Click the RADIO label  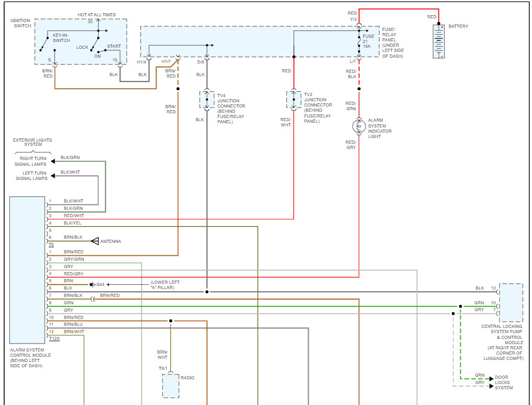coord(187,378)
